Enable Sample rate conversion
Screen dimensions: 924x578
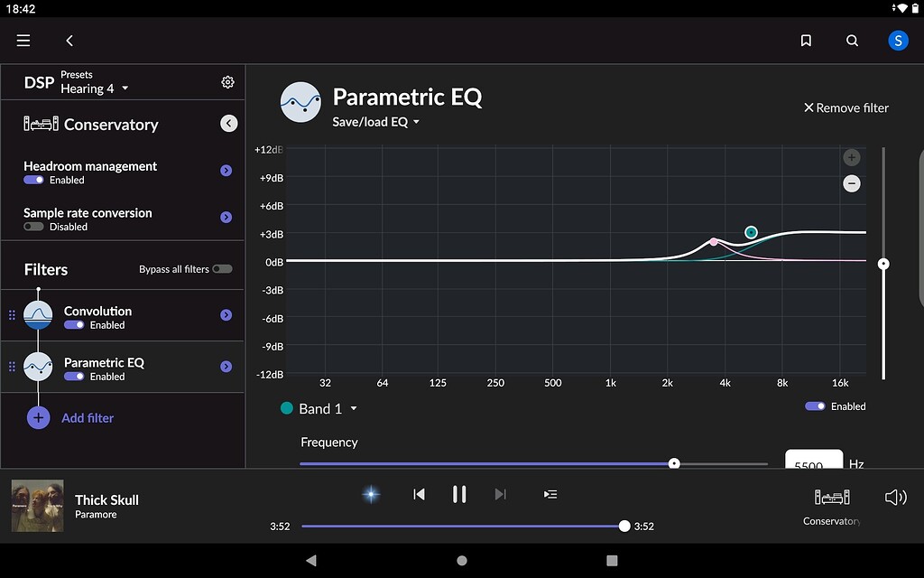tap(33, 227)
